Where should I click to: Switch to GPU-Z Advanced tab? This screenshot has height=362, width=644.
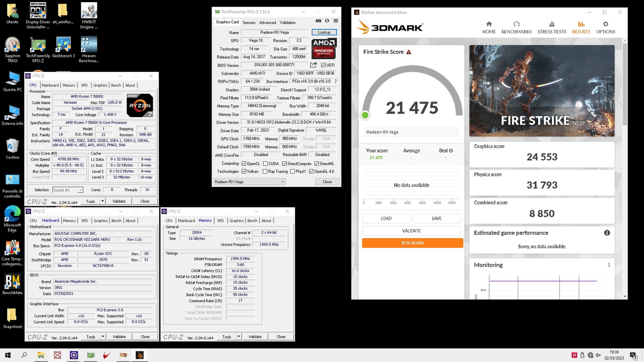[267, 22]
